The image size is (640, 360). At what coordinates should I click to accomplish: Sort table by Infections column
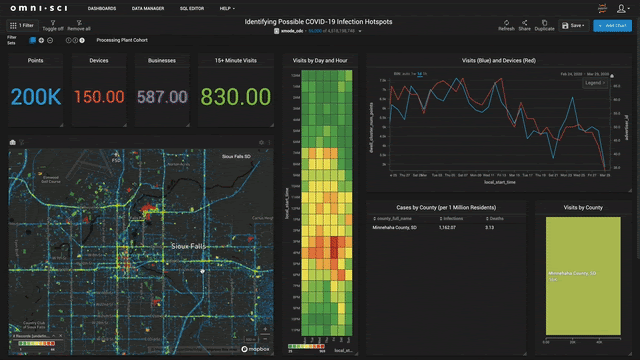coord(451,218)
